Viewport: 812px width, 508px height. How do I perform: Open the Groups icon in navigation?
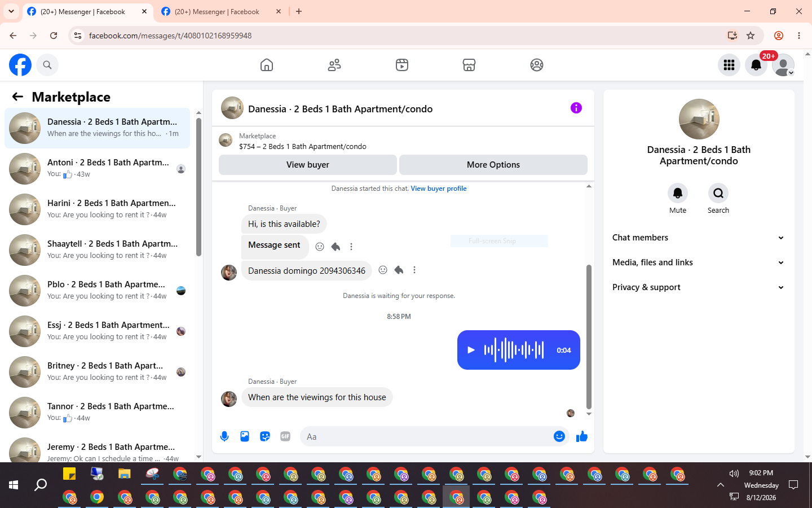click(537, 65)
